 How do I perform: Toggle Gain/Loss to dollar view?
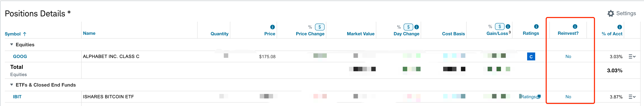[500, 26]
